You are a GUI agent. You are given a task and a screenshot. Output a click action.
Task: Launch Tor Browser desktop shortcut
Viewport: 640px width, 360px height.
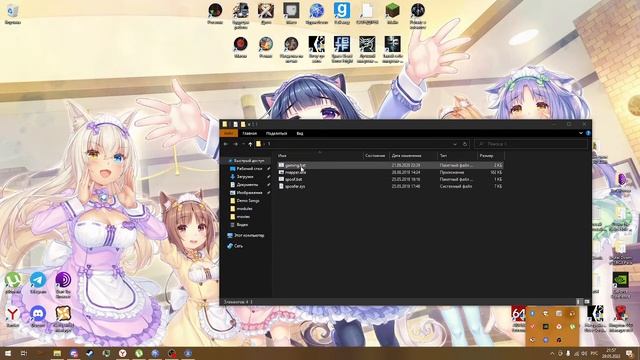[x=63, y=284]
